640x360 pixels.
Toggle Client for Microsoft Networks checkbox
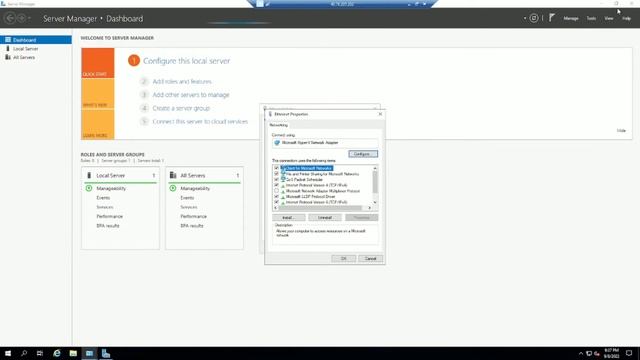pyautogui.click(x=276, y=168)
